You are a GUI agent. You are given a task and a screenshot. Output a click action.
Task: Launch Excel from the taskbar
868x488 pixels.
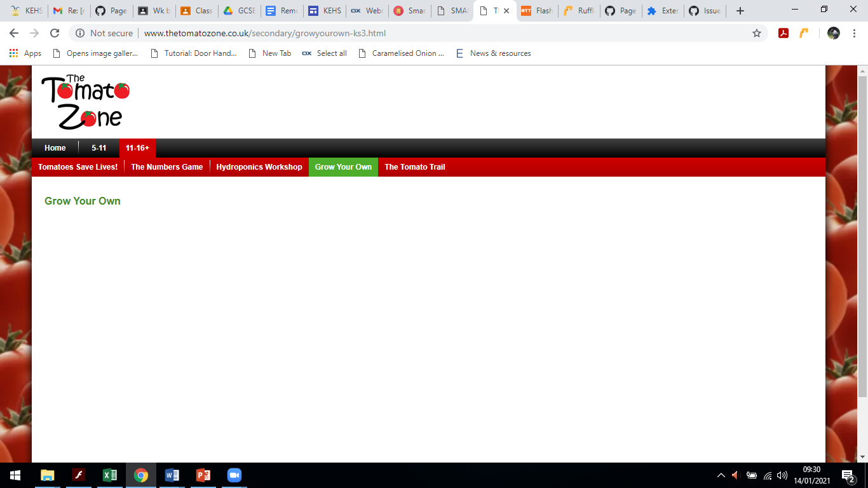109,475
